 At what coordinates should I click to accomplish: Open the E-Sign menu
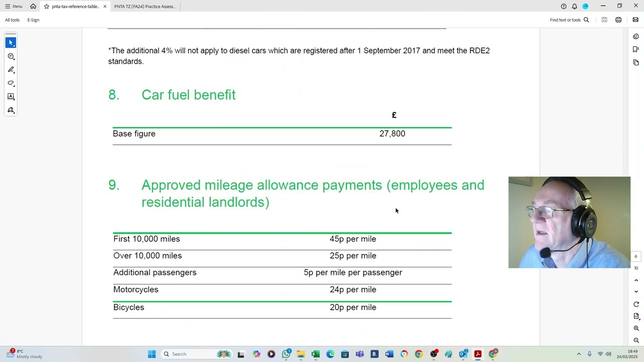coord(33,20)
